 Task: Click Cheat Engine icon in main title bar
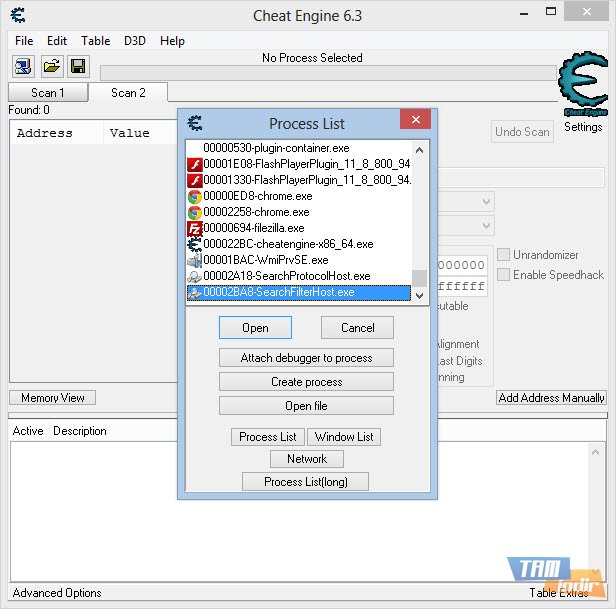pos(18,15)
